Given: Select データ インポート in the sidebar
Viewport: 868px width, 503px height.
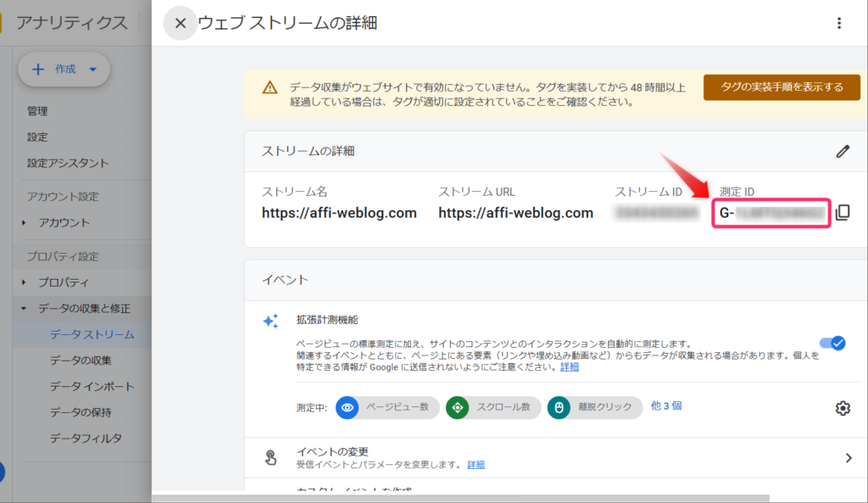Looking at the screenshot, I should 92,387.
